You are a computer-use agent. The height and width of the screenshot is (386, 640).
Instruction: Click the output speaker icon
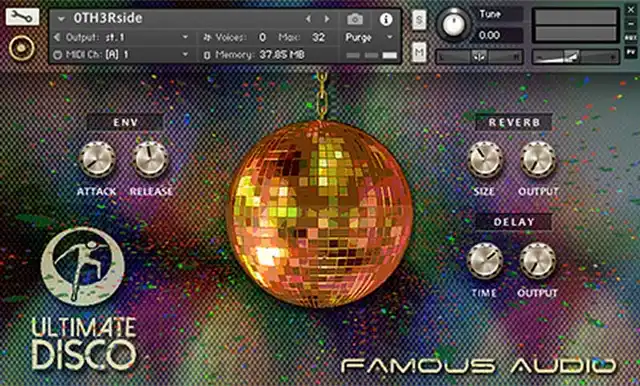(x=57, y=38)
